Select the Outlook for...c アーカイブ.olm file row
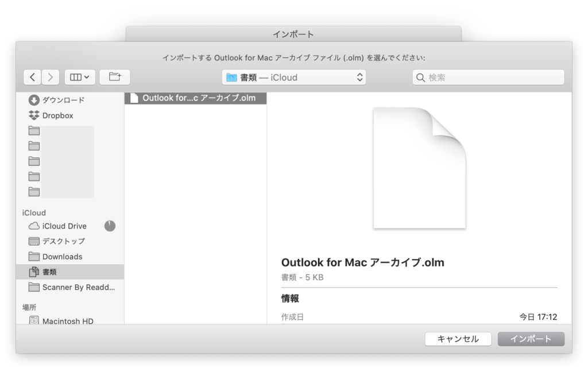This screenshot has height=372, width=588. [195, 98]
